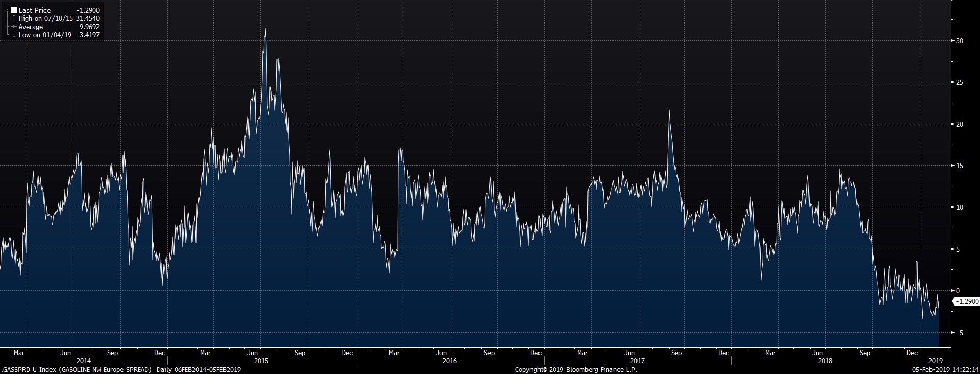This screenshot has width=980, height=374.
Task: Select the Average legend entry
Action: (31, 27)
